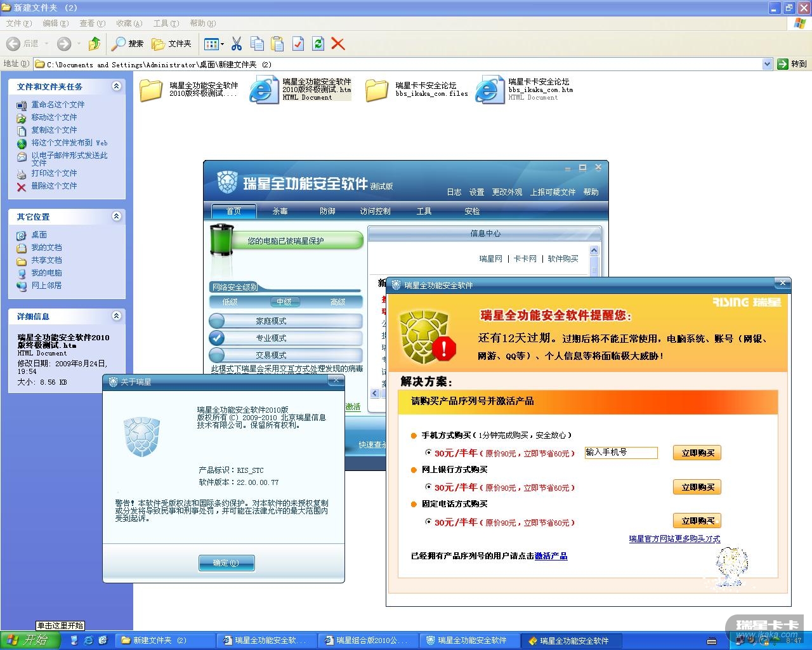The image size is (812, 650).
Task: Click the 网上邻居 network icon in sidebar
Action: pos(22,286)
